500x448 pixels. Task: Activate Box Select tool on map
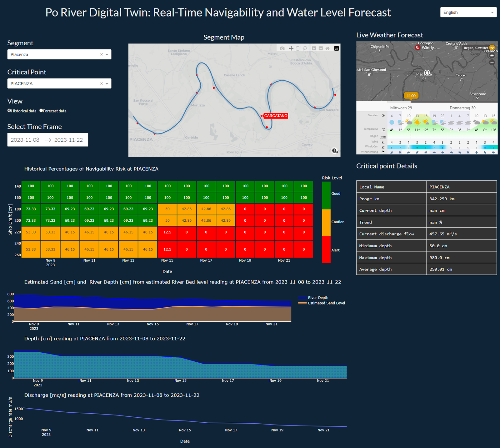[x=298, y=48]
